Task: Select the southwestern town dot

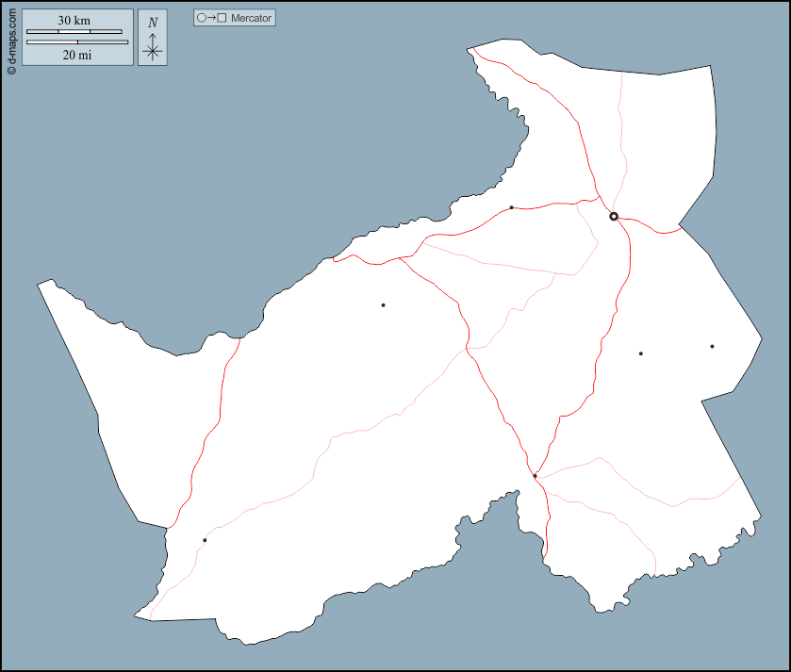Action: point(205,540)
